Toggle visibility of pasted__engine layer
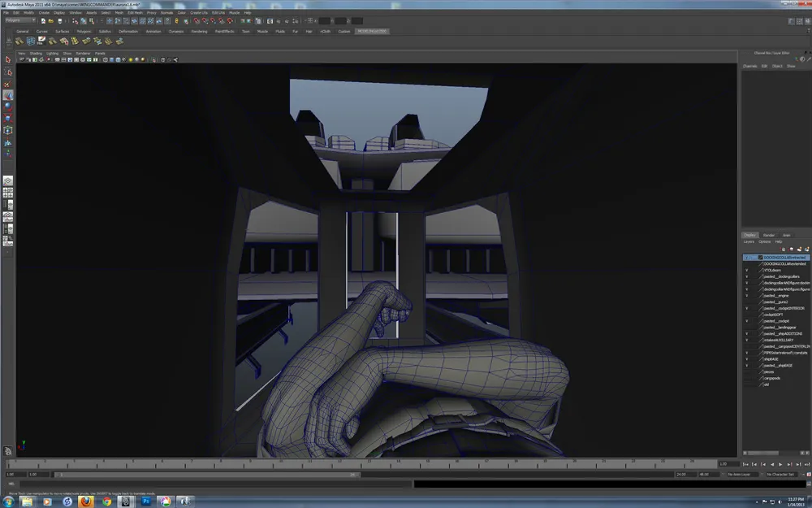The width and height of the screenshot is (812, 508). tap(746, 295)
